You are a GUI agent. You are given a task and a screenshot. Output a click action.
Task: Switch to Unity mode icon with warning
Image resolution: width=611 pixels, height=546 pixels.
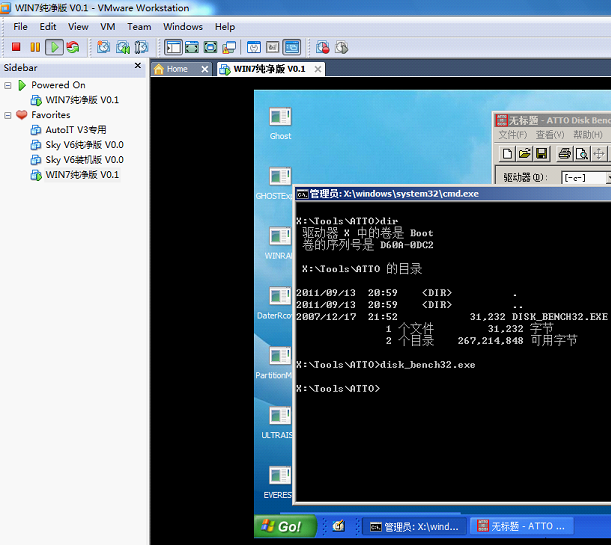(229, 47)
